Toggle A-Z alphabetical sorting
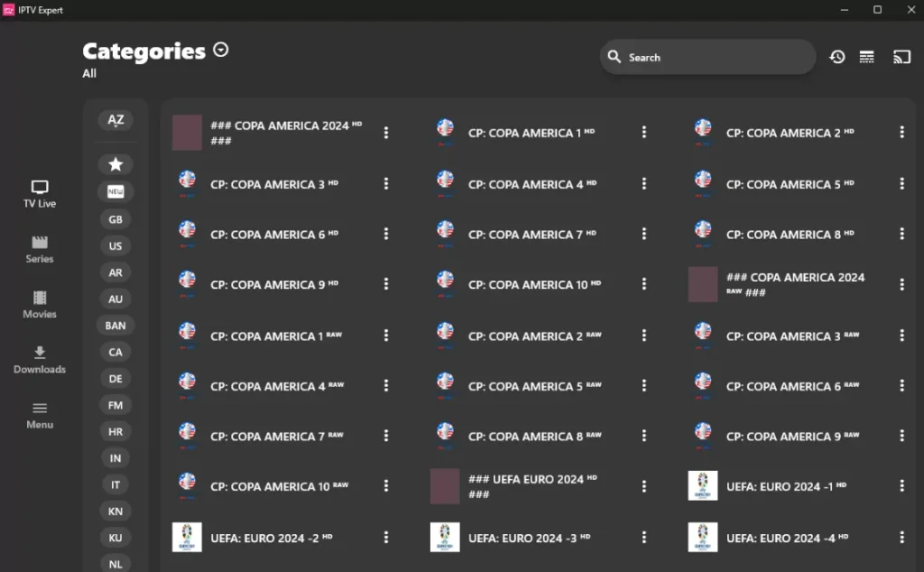Image resolution: width=924 pixels, height=572 pixels. tap(115, 119)
